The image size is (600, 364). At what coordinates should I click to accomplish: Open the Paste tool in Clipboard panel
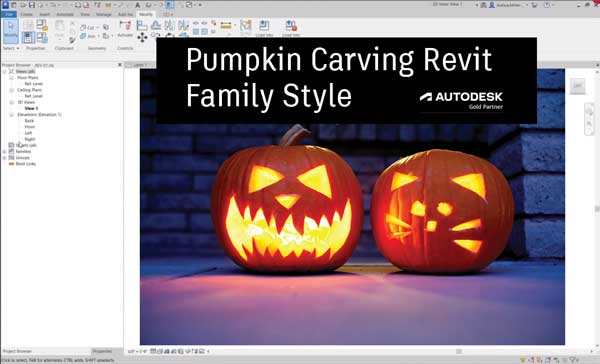59,29
